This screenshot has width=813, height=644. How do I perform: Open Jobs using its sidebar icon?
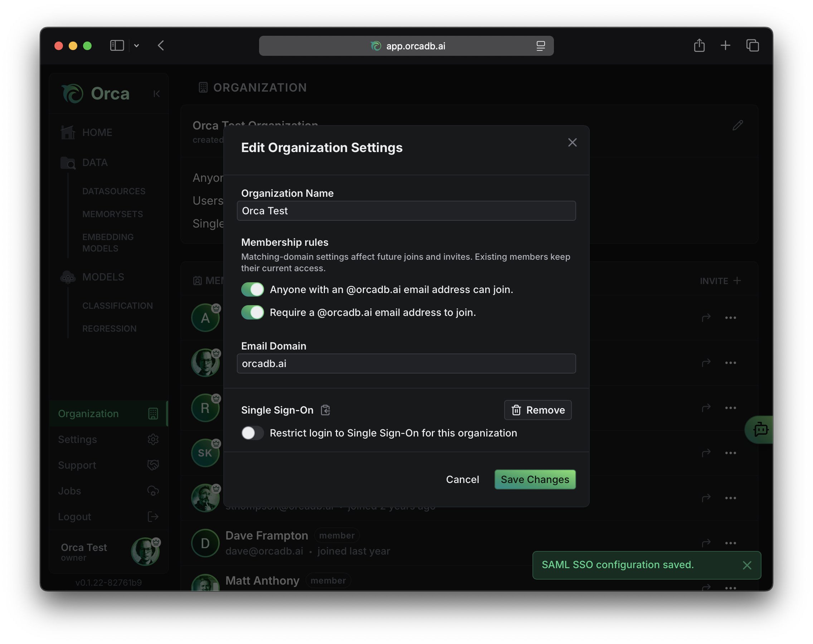pyautogui.click(x=153, y=491)
